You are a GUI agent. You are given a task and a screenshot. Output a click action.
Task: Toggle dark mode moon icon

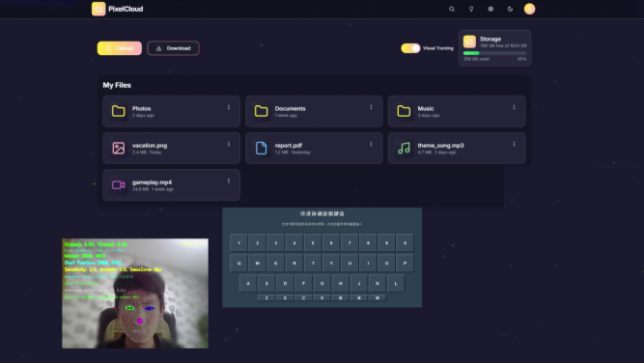[x=510, y=9]
